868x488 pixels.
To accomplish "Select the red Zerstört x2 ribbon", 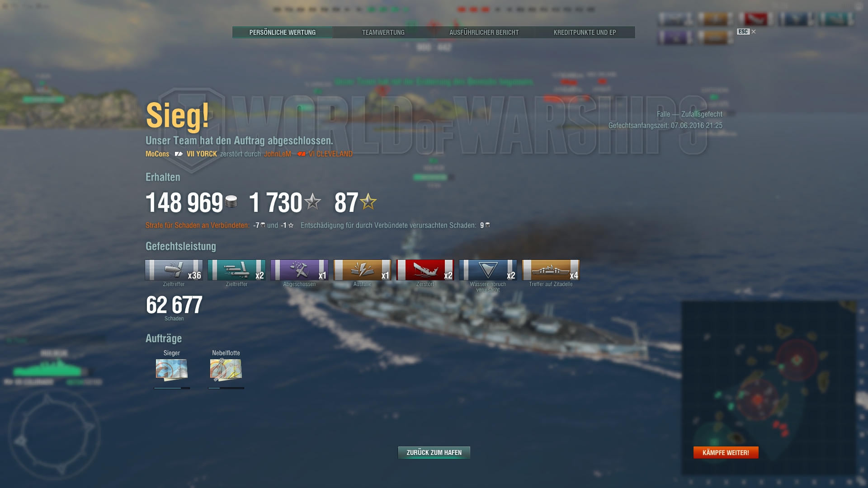I will click(425, 270).
